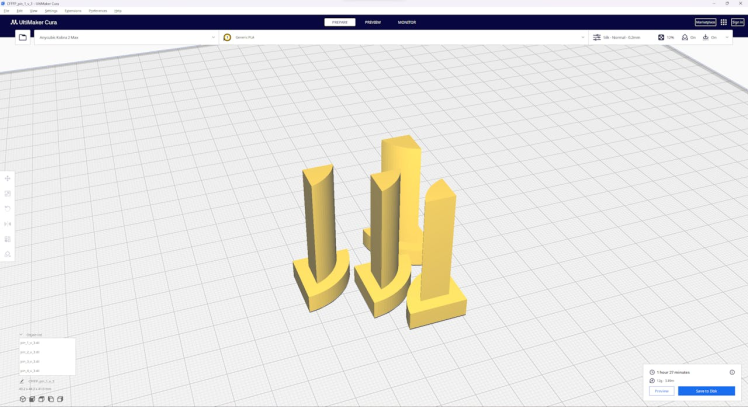The height and width of the screenshot is (407, 748).
Task: Click the clock print time icon
Action: [x=652, y=372]
